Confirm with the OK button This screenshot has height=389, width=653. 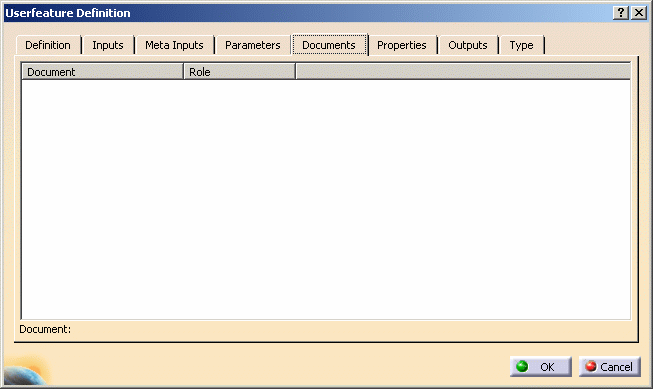(541, 367)
